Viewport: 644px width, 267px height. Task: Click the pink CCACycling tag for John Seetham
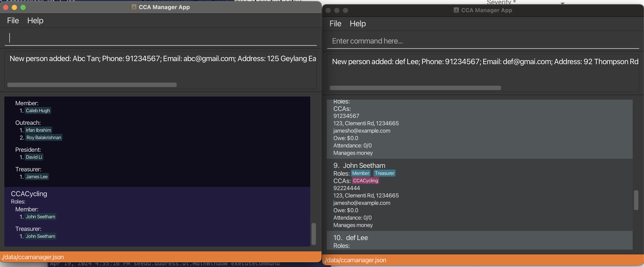(365, 180)
